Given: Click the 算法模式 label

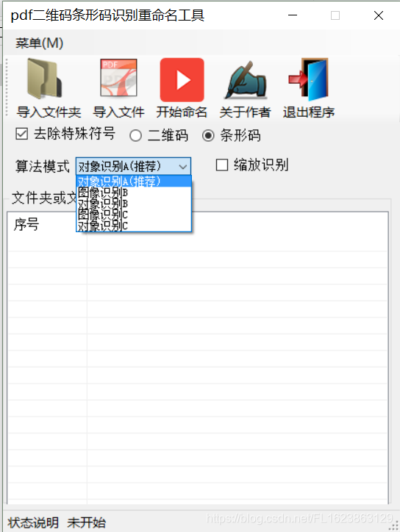Looking at the screenshot, I should [43, 166].
